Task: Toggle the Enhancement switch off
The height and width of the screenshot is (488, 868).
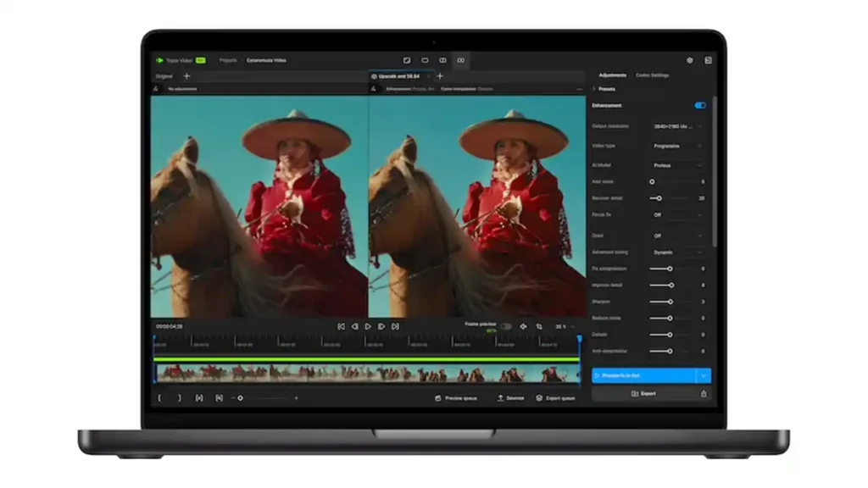Action: point(699,106)
